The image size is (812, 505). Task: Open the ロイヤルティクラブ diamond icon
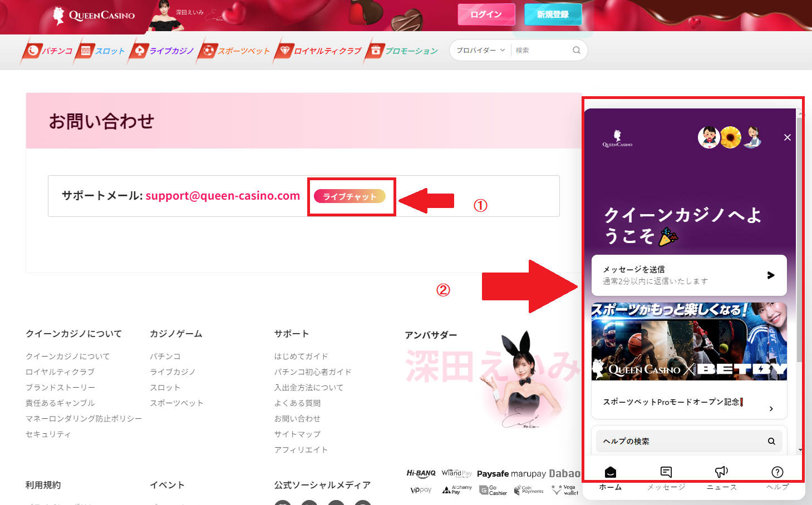[284, 51]
